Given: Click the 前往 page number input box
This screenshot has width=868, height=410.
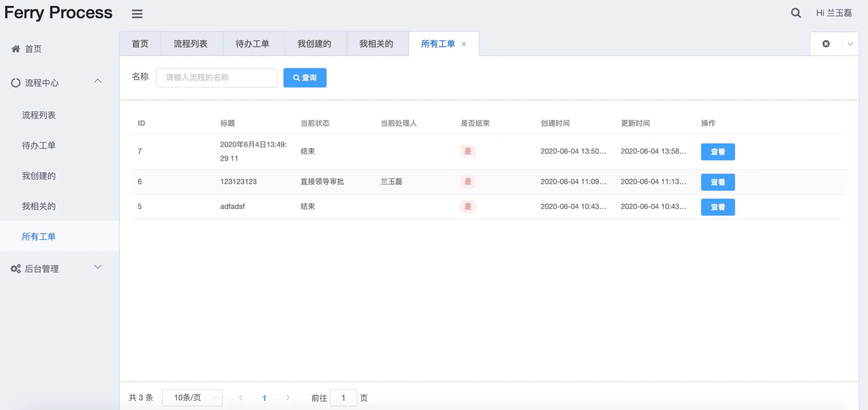Looking at the screenshot, I should click(343, 398).
